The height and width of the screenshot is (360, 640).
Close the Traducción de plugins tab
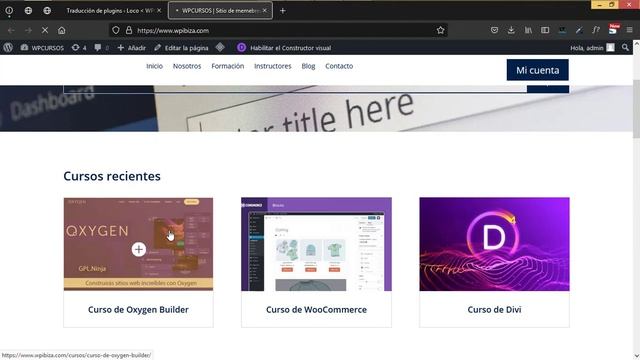pyautogui.click(x=159, y=11)
